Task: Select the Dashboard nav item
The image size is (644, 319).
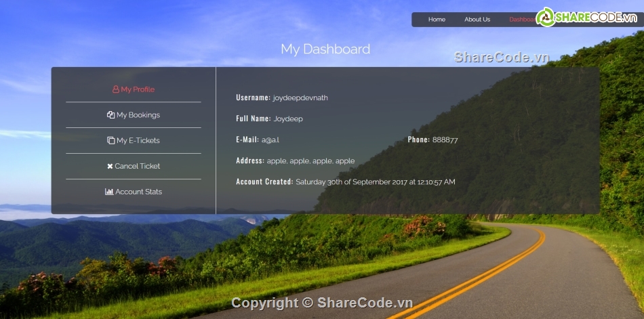Action: pyautogui.click(x=522, y=20)
